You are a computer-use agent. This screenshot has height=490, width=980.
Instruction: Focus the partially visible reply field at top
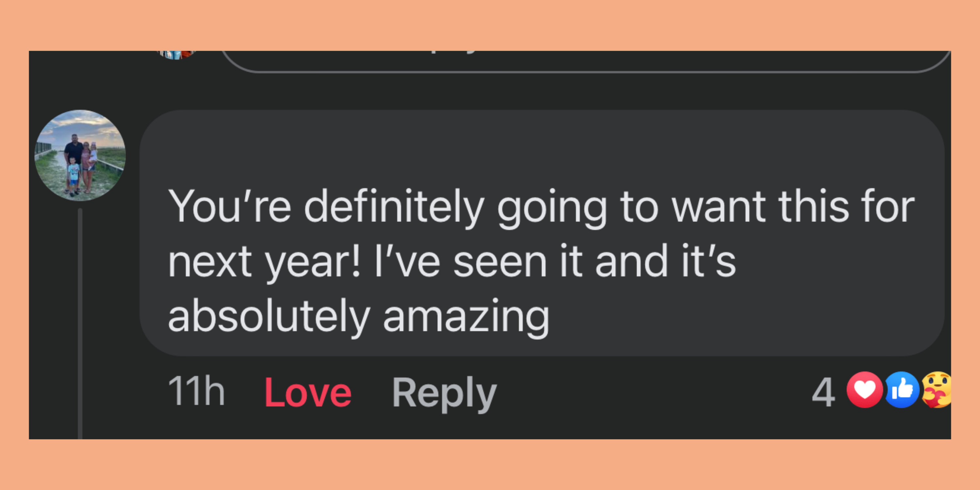coord(571,60)
